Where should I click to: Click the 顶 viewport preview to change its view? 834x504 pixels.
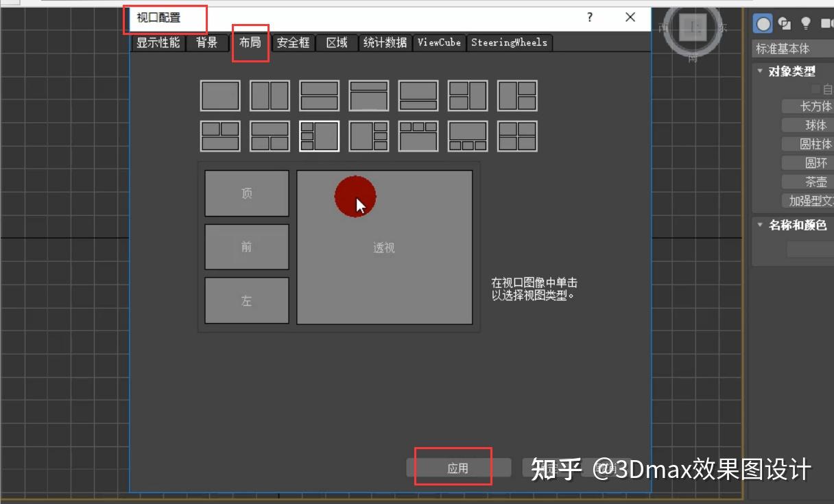click(246, 193)
